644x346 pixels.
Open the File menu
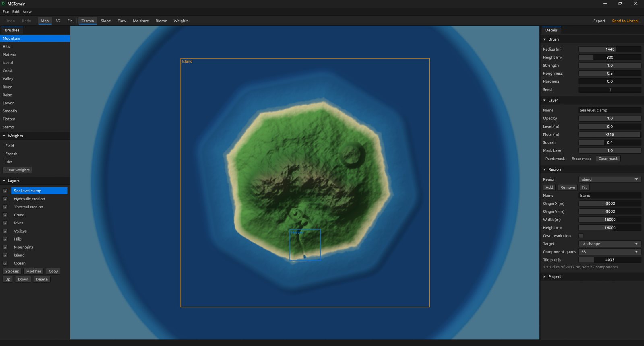[6, 12]
